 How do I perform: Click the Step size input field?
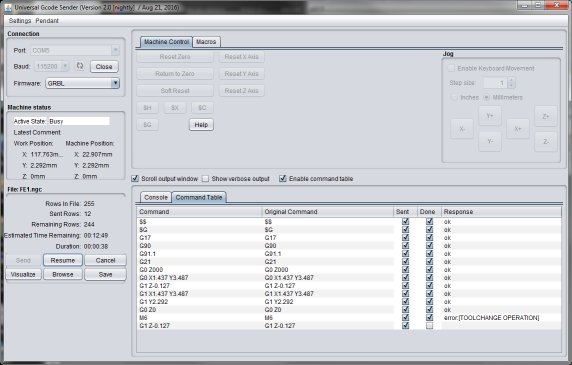pos(495,83)
